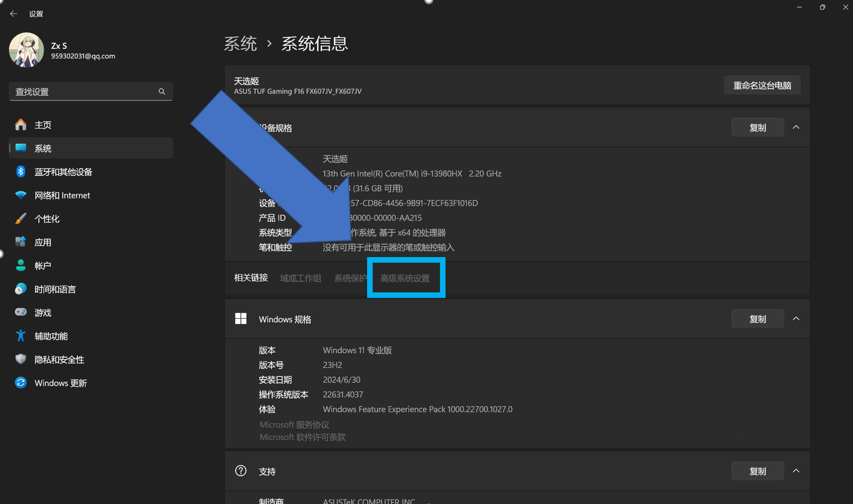Click the 系统 breadcrumb link
This screenshot has height=504, width=853.
point(240,44)
